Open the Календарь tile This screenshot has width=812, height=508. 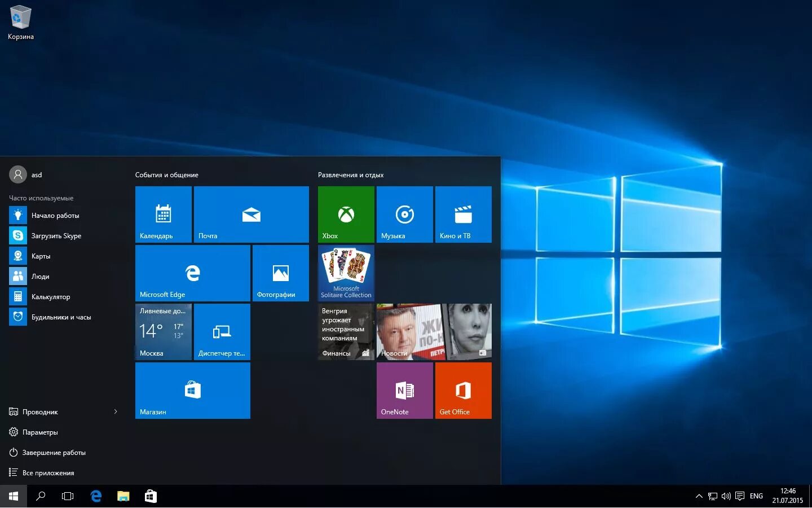click(164, 214)
